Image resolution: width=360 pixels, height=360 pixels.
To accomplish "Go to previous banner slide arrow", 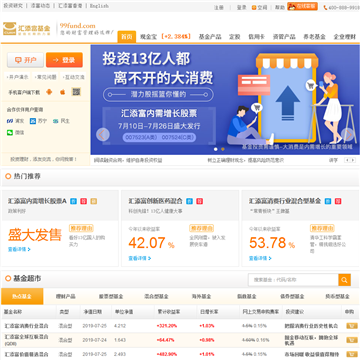I will pos(103,135).
